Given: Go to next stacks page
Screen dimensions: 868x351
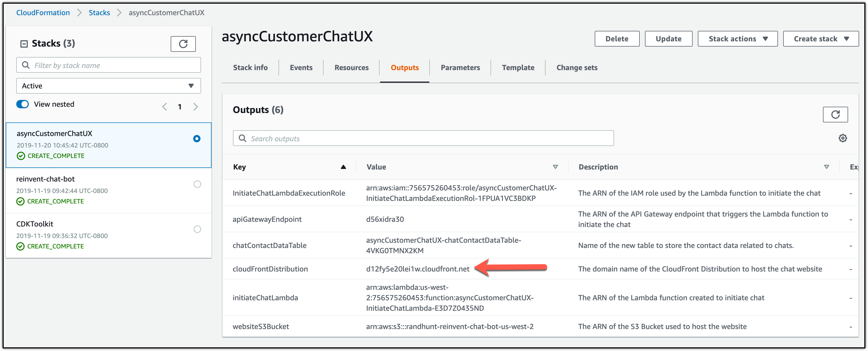Looking at the screenshot, I should pyautogui.click(x=196, y=107).
